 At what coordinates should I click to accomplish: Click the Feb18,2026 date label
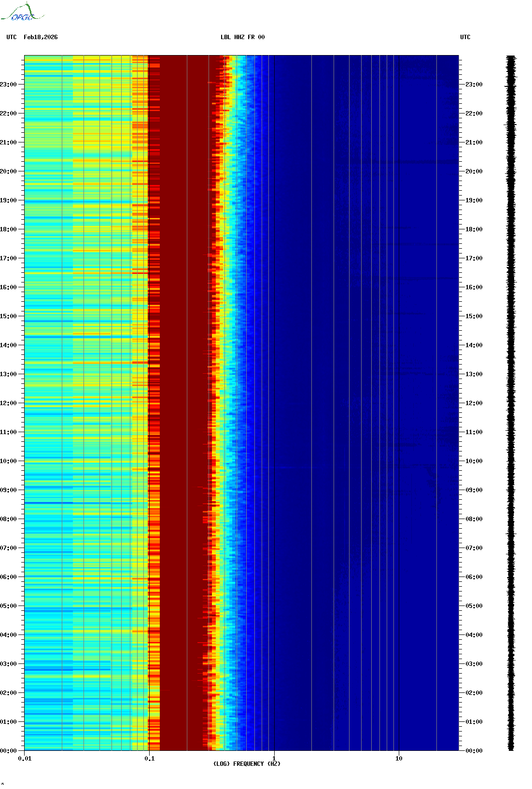[x=41, y=37]
